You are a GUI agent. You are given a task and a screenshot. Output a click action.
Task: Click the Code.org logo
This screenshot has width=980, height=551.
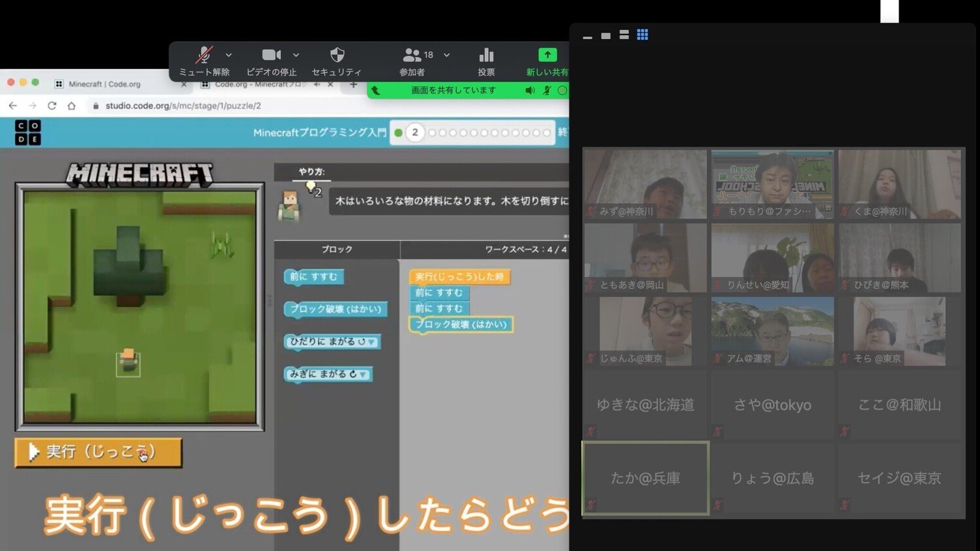tap(28, 133)
